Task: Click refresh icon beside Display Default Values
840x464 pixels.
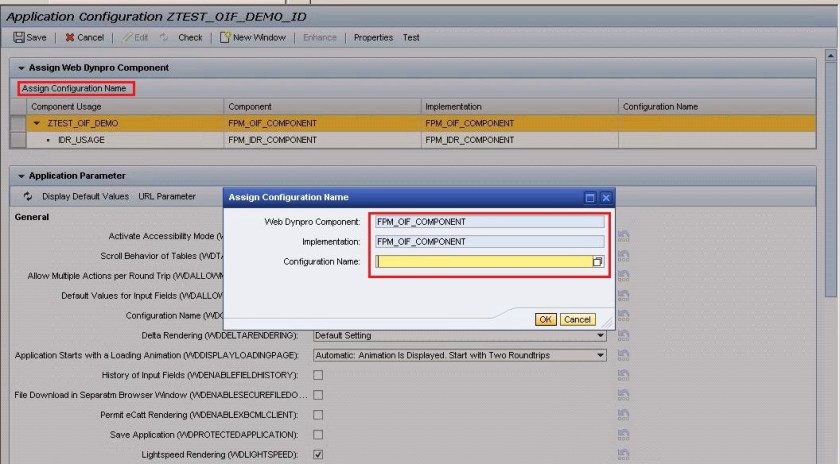Action: pos(28,197)
